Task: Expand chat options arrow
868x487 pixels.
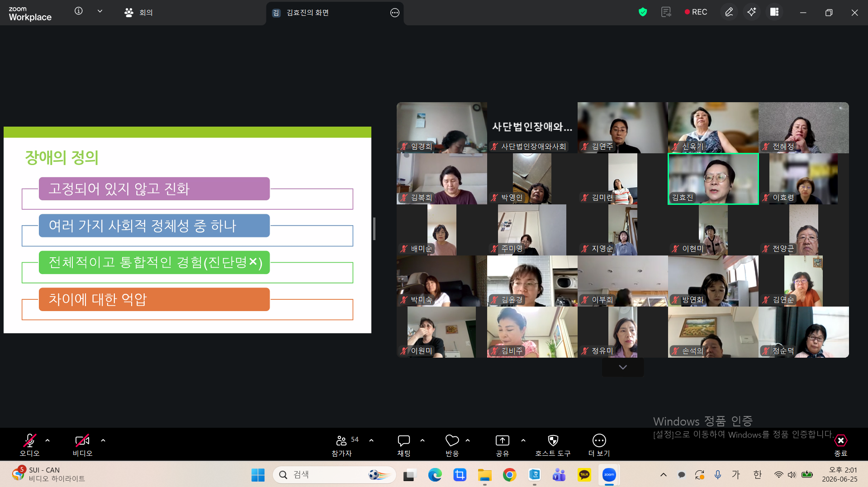Action: coord(422,440)
